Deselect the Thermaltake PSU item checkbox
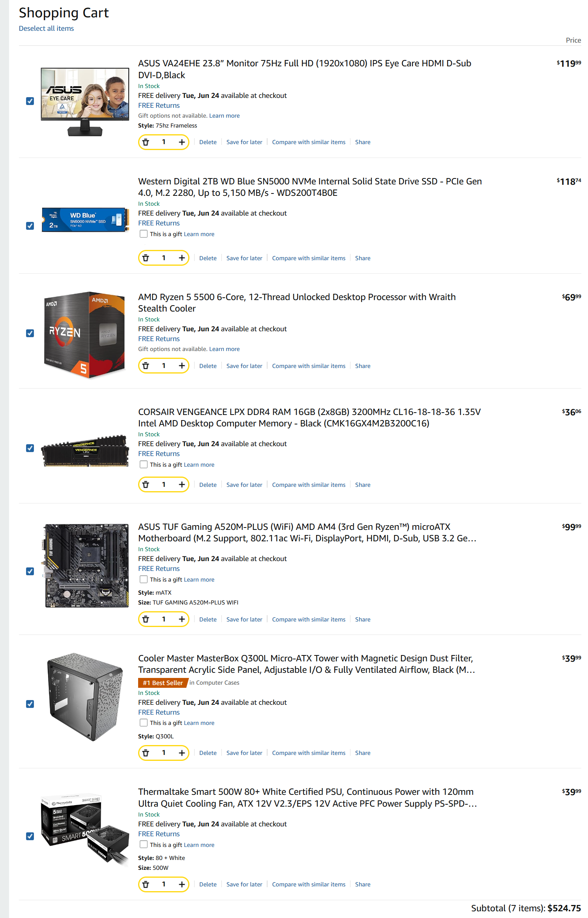 click(x=30, y=836)
